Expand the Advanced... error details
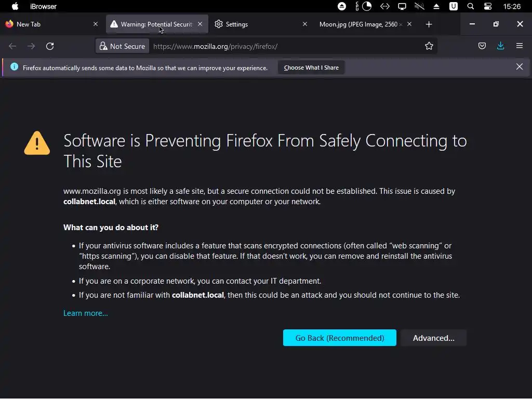Viewport: 532px width, 399px height. [x=433, y=338]
